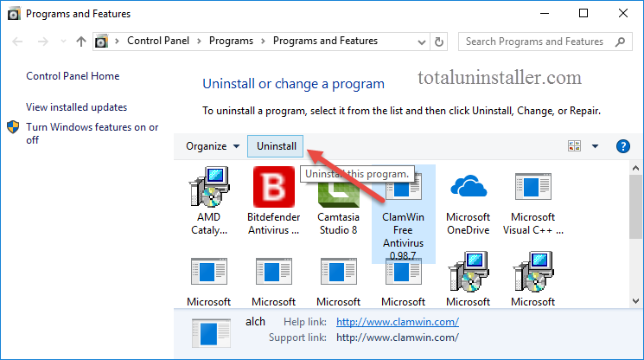
Task: Select the Microsoft OneDrive program icon
Action: point(469,187)
